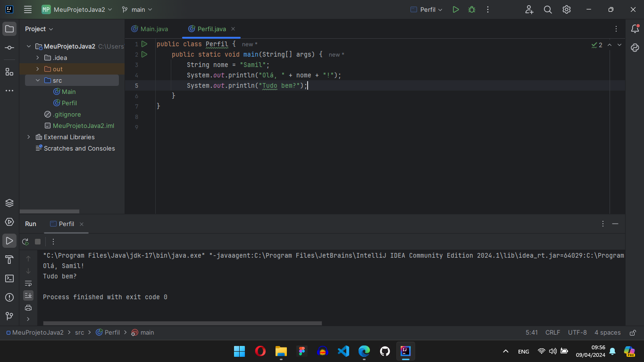Change the 4 spaces indent setting
644x362 pixels.
pos(607,333)
